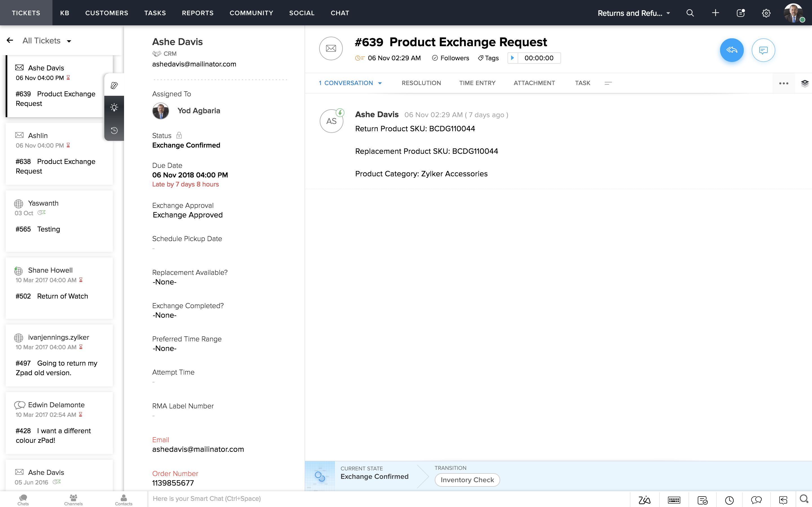This screenshot has height=507, width=812.
Task: Start the ticket timer play button
Action: [x=512, y=58]
